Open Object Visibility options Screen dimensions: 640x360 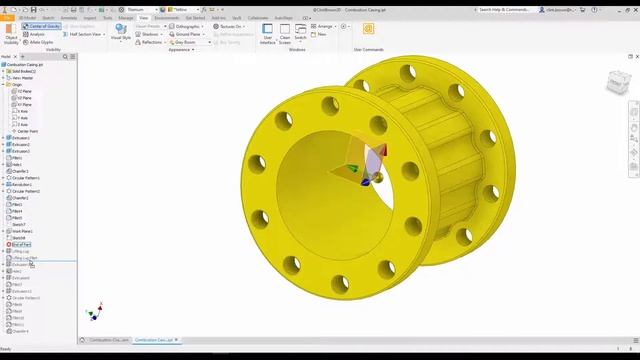[x=11, y=34]
